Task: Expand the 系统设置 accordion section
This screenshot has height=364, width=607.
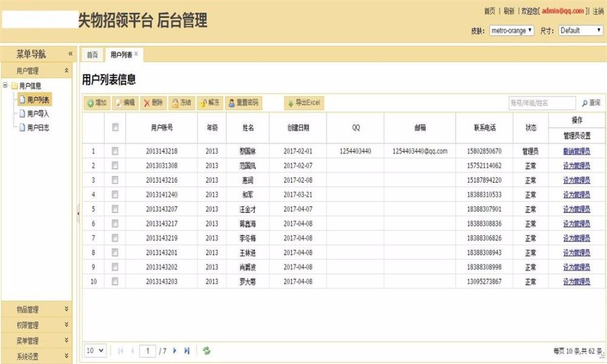Action: 66,356
